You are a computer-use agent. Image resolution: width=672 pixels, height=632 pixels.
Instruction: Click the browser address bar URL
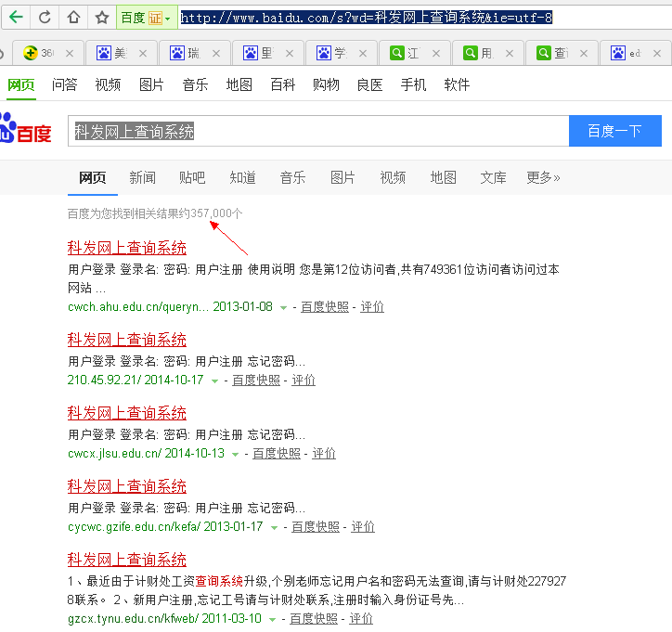pyautogui.click(x=366, y=18)
